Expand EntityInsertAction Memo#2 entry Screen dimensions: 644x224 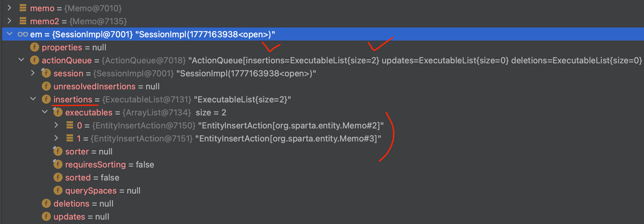(x=56, y=125)
